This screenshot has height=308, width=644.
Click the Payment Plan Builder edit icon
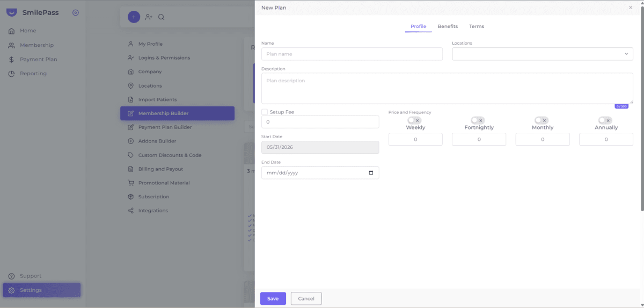pos(130,127)
